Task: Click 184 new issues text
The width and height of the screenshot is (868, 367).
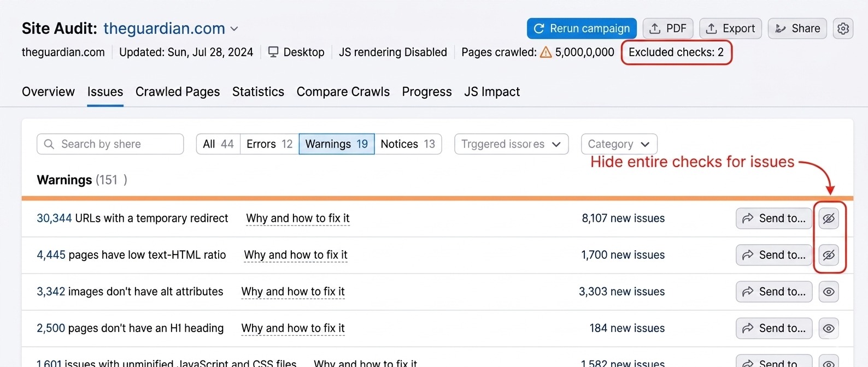Action: point(627,328)
